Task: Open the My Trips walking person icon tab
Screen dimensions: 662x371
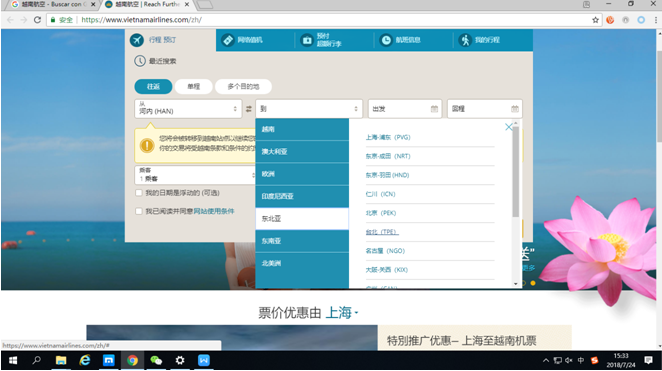Action: 465,40
